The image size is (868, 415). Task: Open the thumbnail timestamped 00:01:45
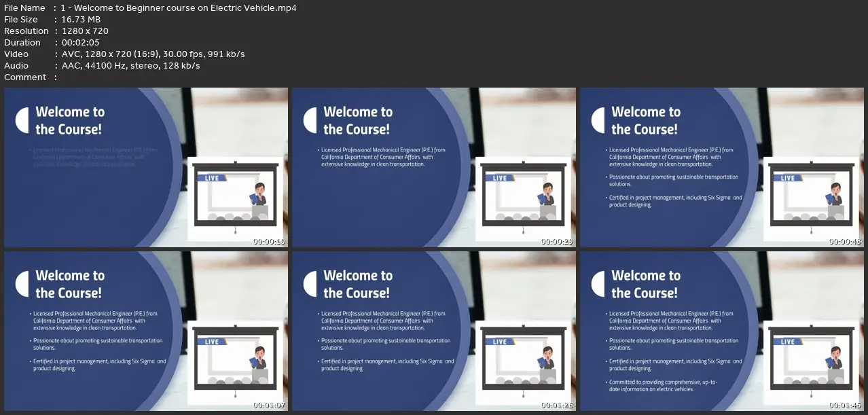pyautogui.click(x=722, y=331)
